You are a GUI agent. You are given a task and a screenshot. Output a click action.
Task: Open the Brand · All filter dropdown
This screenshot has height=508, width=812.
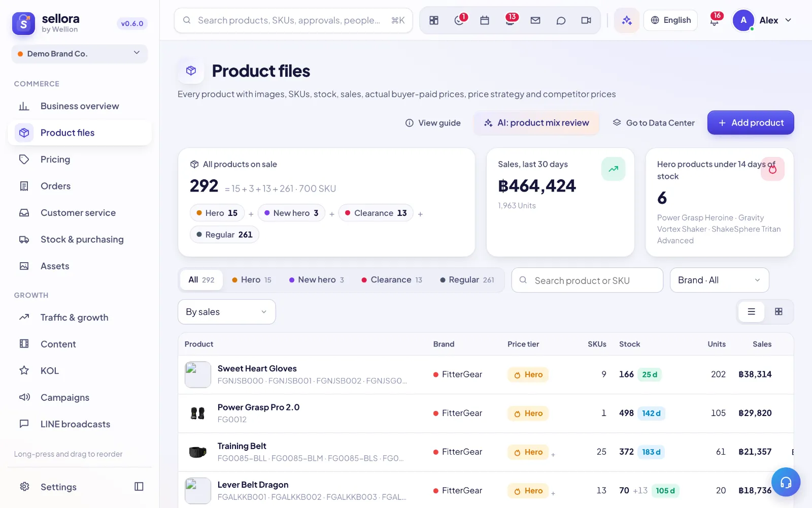pos(720,280)
